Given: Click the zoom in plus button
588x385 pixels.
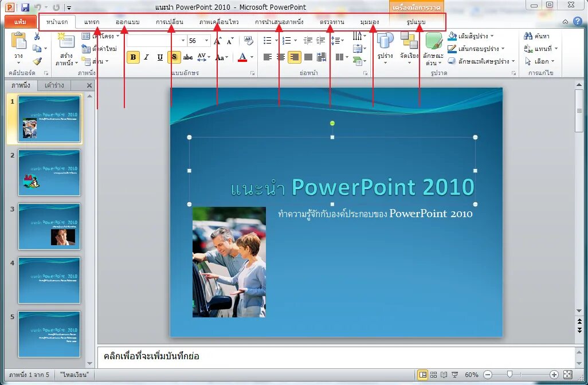Looking at the screenshot, I should tap(554, 375).
